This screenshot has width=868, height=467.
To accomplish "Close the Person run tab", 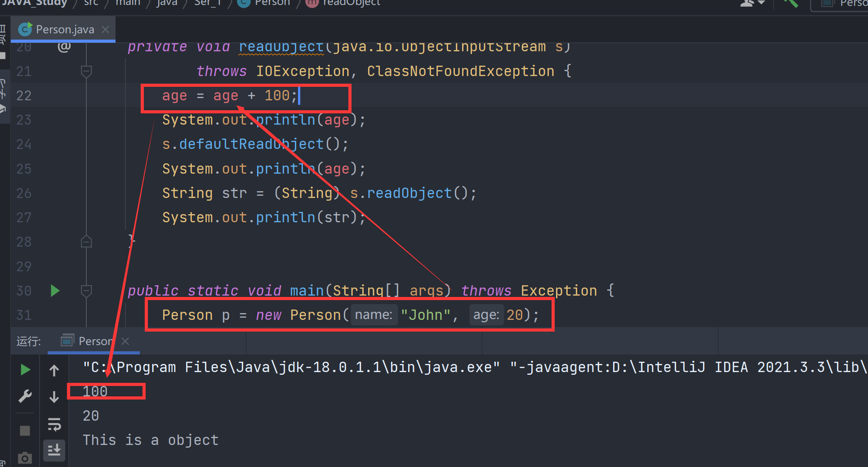I will [x=125, y=341].
